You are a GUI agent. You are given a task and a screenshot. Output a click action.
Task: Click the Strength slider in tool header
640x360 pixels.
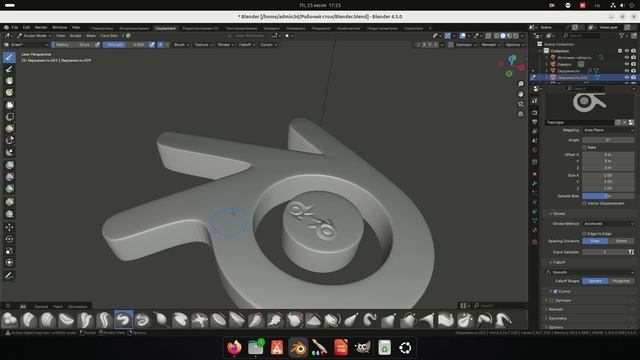click(x=126, y=44)
